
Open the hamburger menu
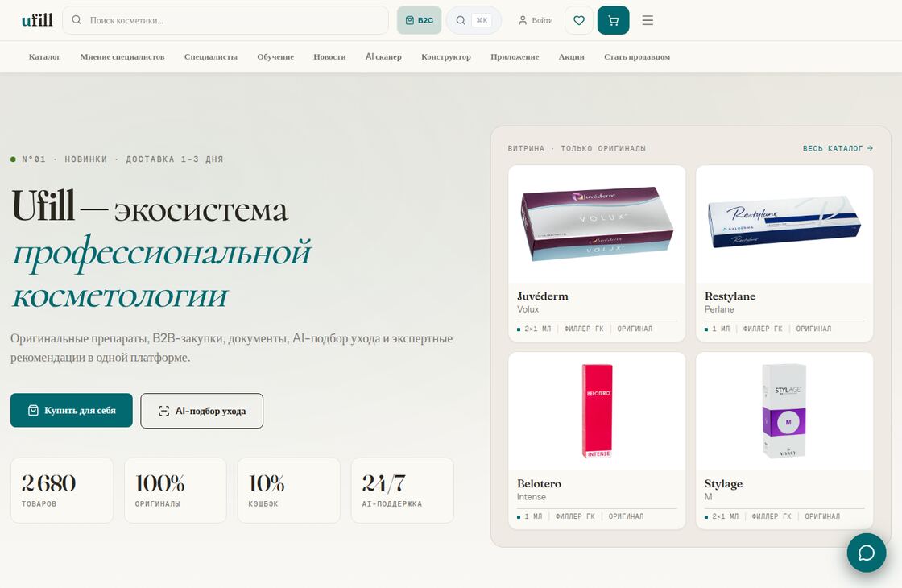648,20
